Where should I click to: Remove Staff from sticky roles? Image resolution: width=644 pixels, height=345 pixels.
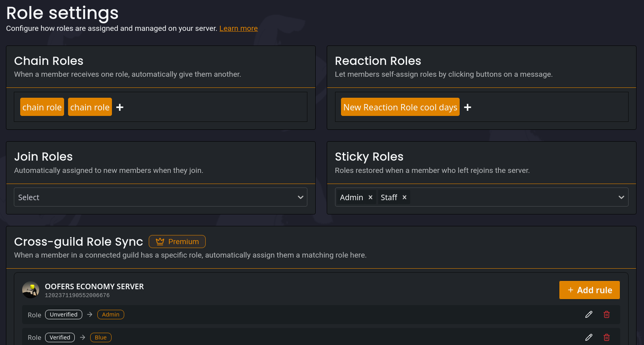[404, 197]
